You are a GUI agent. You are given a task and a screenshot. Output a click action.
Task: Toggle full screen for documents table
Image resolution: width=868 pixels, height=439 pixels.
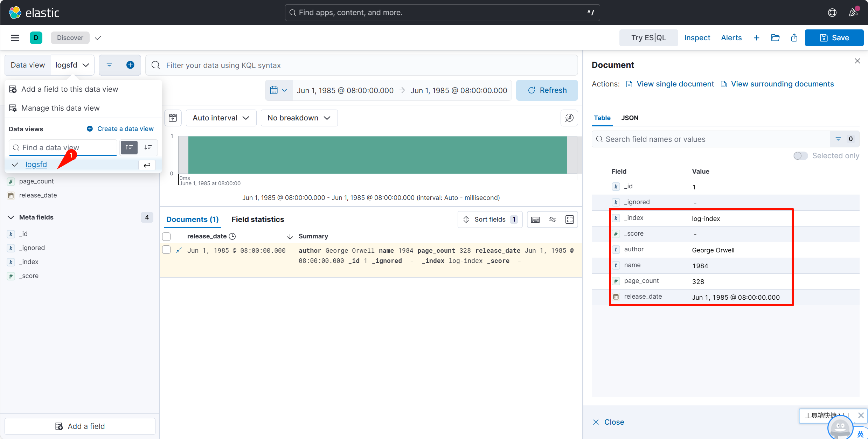point(570,219)
